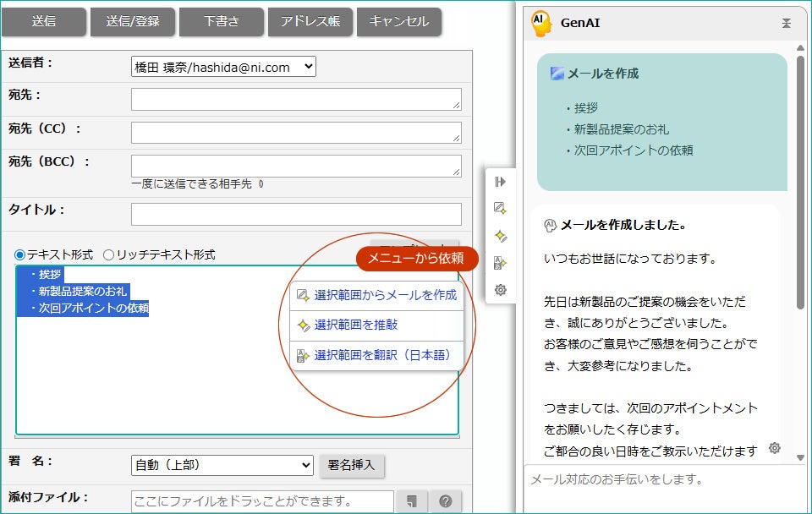Open the 送信者 sender dropdown
The image size is (812, 514).
(223, 67)
